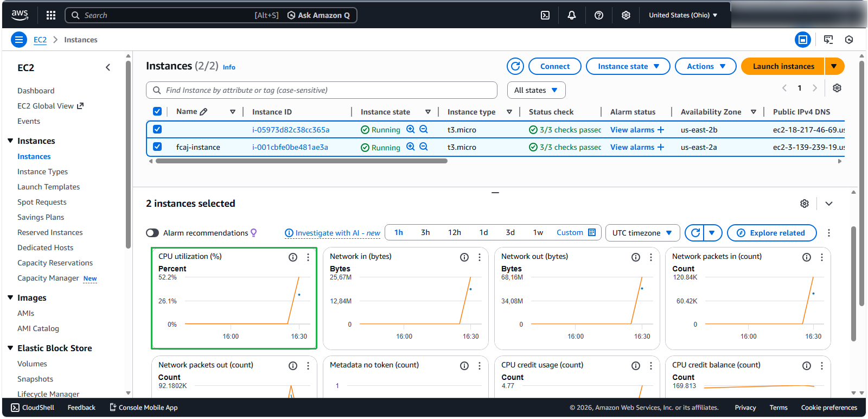Open All states filter dropdown
The height and width of the screenshot is (419, 868).
click(536, 90)
